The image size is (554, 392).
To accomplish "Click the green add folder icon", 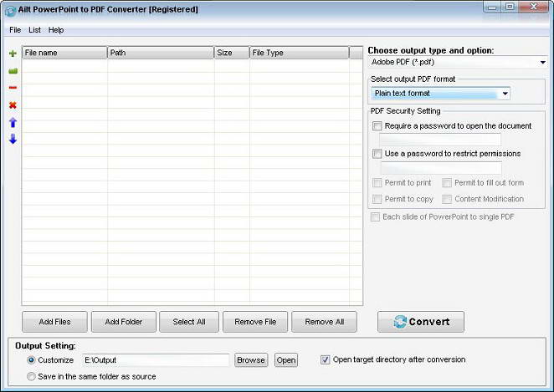I will coord(13,71).
